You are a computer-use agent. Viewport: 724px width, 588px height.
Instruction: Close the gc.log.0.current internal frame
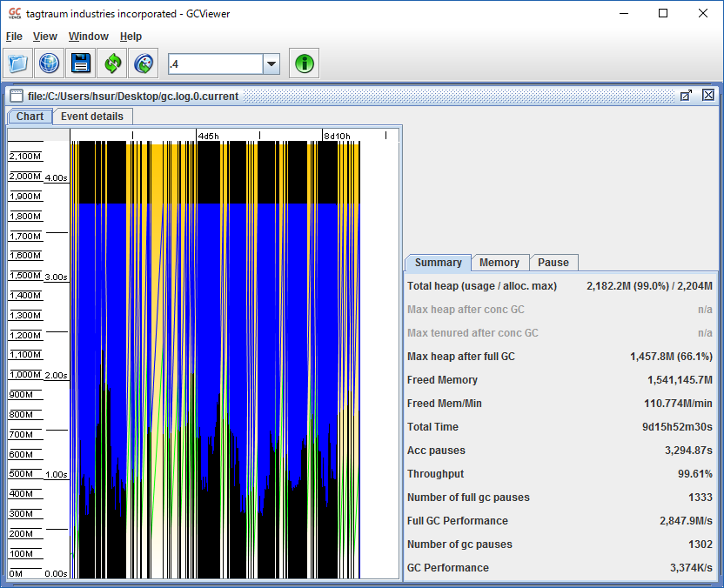(x=707, y=96)
